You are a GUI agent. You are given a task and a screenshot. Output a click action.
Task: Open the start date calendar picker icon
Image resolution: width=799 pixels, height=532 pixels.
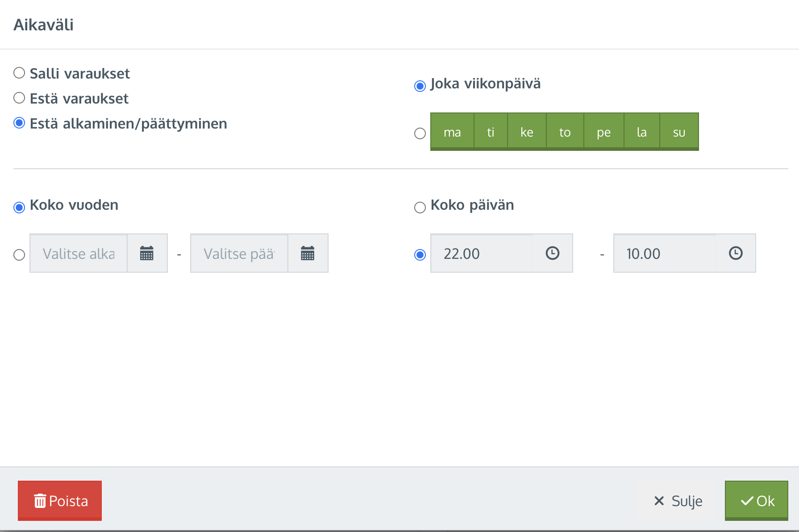tap(147, 253)
